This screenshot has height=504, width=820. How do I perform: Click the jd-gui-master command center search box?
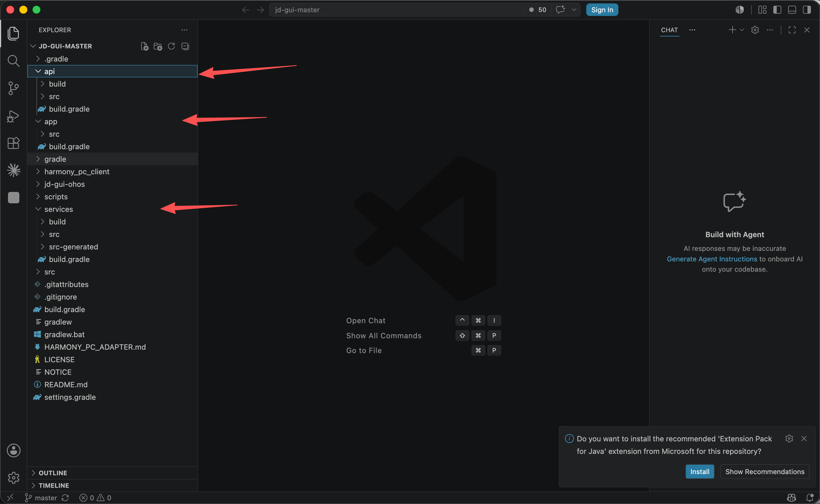[x=397, y=10]
